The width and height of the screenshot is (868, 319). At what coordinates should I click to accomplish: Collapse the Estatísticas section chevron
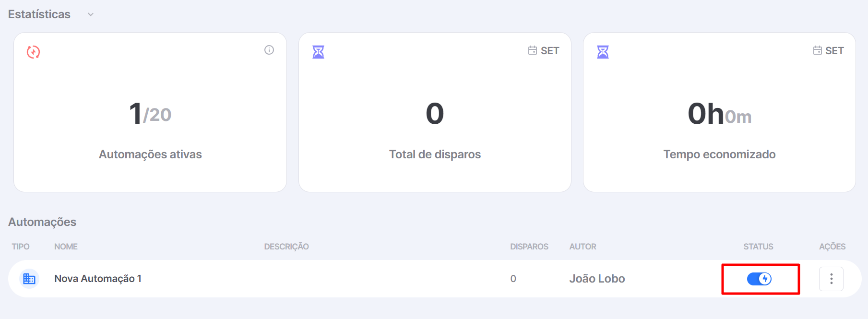(91, 15)
